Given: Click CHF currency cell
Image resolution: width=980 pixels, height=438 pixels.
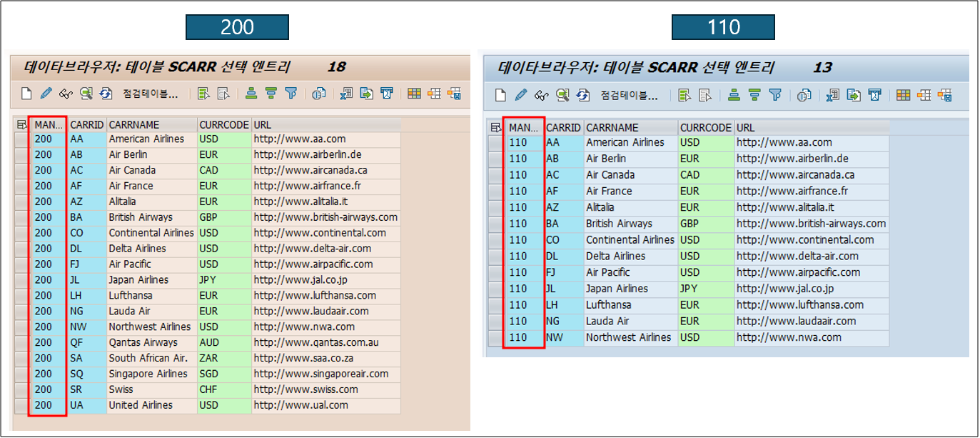Looking at the screenshot, I should click(224, 389).
